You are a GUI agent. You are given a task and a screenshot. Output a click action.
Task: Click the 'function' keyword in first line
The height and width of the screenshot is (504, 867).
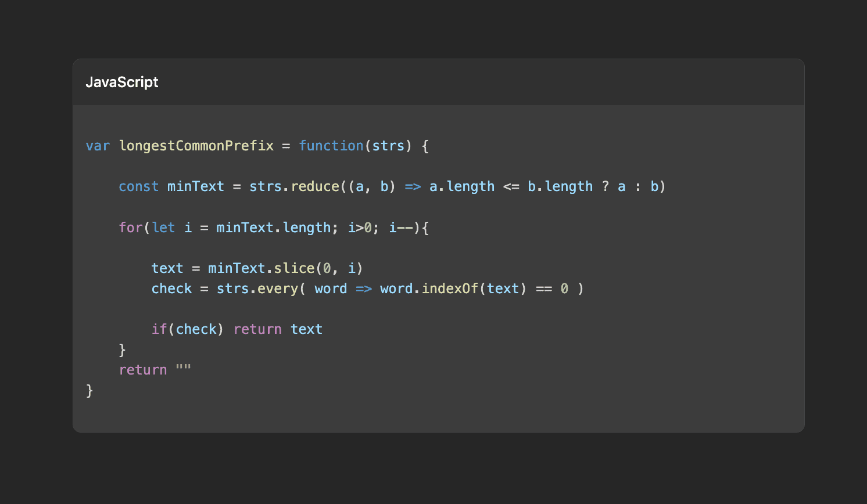coord(331,146)
